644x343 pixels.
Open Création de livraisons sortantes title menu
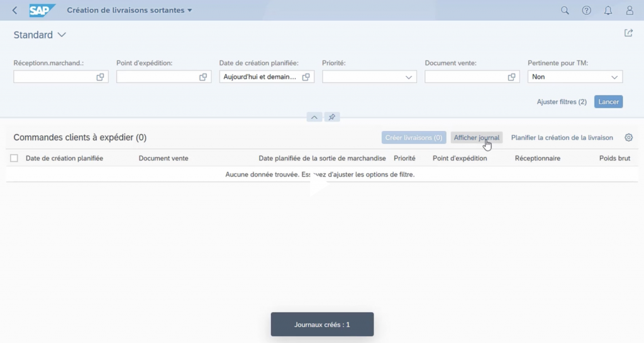click(129, 11)
